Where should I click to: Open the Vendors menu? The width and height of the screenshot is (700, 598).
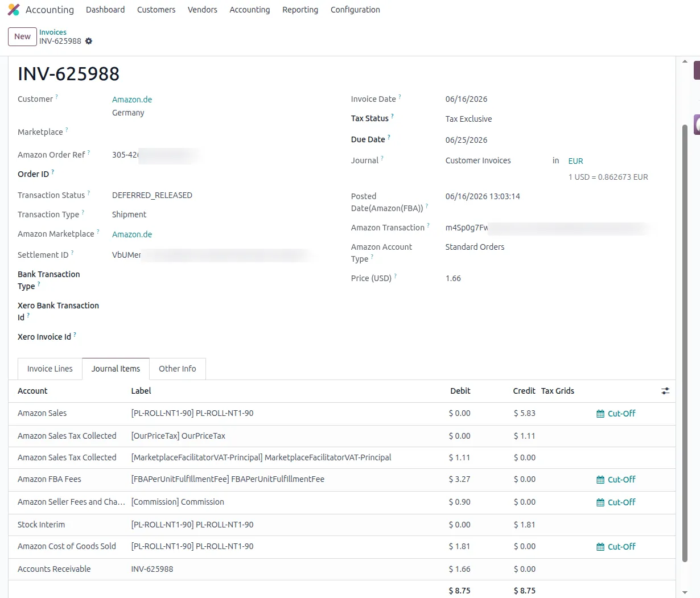[203, 10]
